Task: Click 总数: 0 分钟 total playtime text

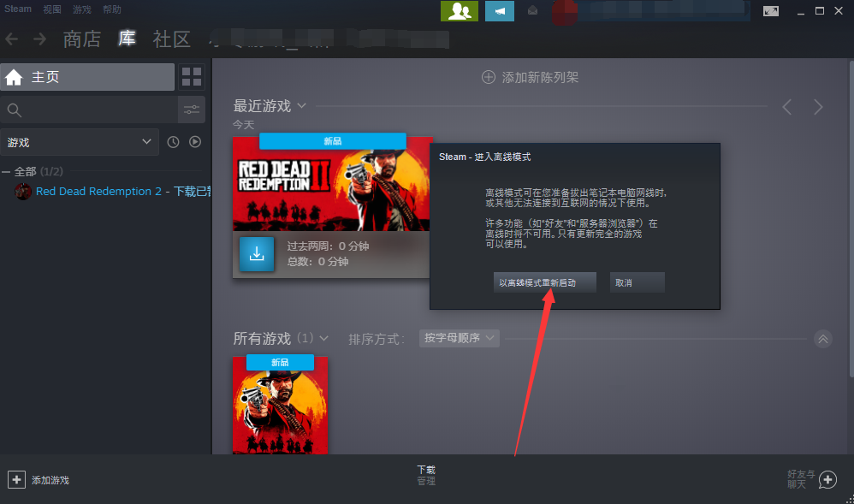Action: 317,262
